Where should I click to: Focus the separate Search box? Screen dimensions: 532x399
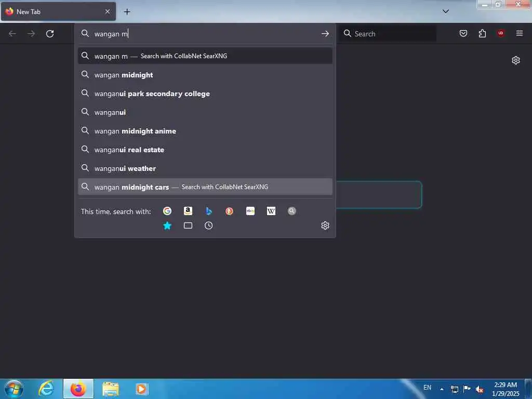(388, 34)
